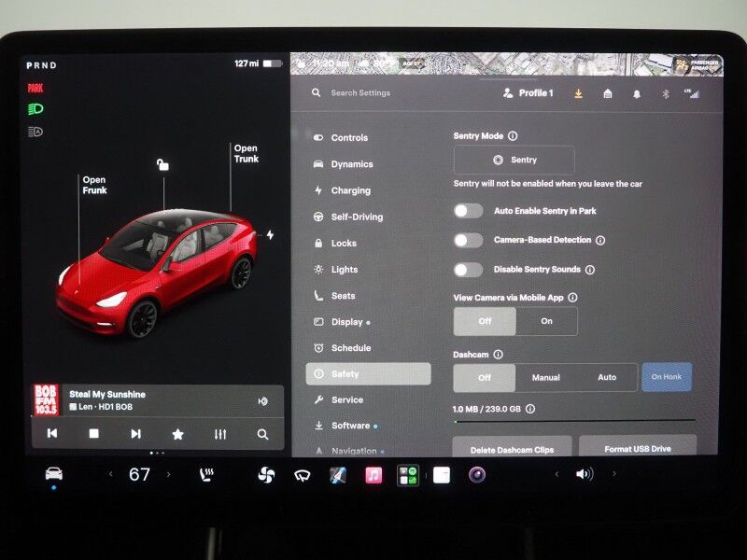The width and height of the screenshot is (747, 560).
Task: Tap the LTE signal strength icon
Action: coord(692,94)
